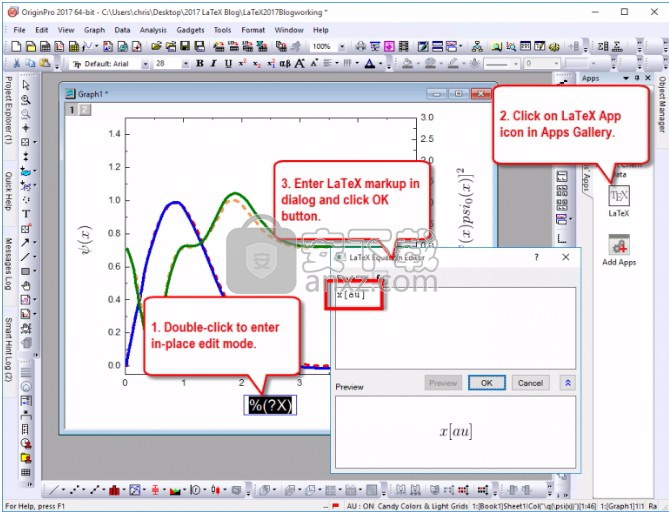This screenshot has height=512, width=669.
Task: Open the Graph menu
Action: click(94, 30)
